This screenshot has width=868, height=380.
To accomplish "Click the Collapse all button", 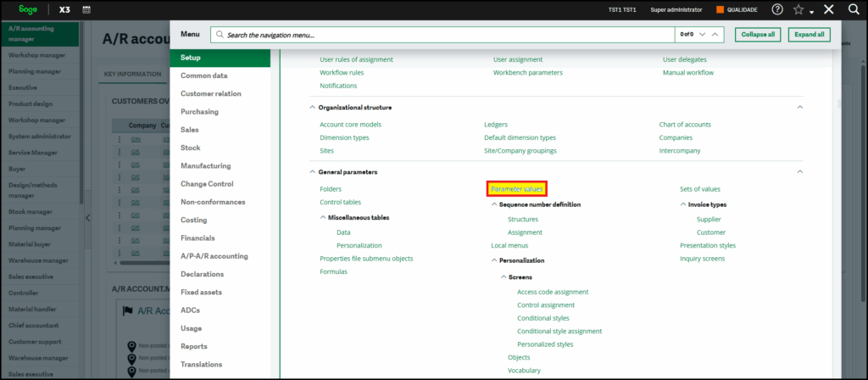I will pos(757,35).
